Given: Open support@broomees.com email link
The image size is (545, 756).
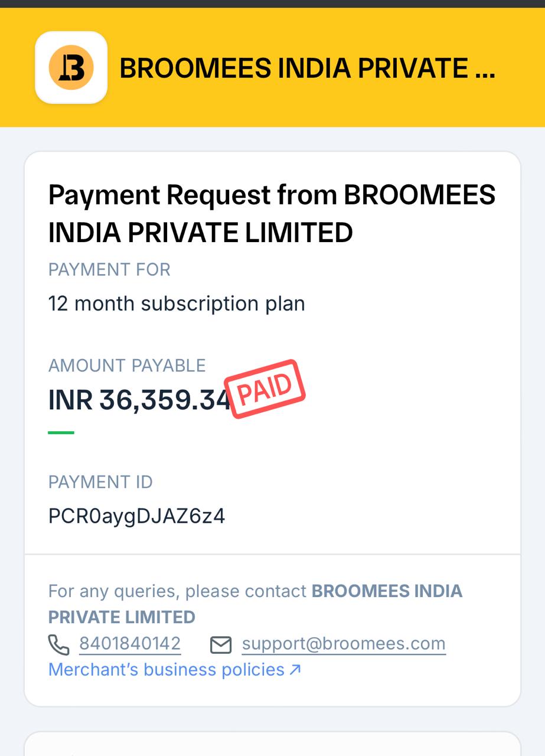Looking at the screenshot, I should [344, 644].
